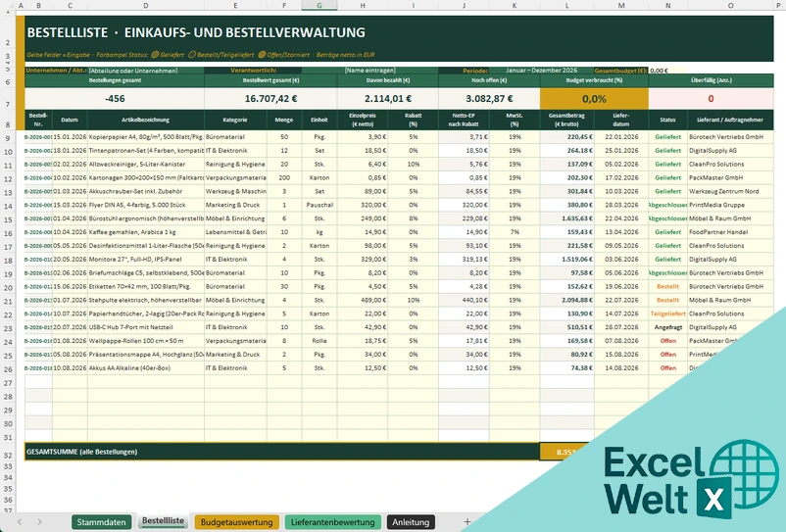786x532 pixels.
Task: Select the 'Werkzeug Zentrum Nord' supplier cell
Action: pos(730,191)
